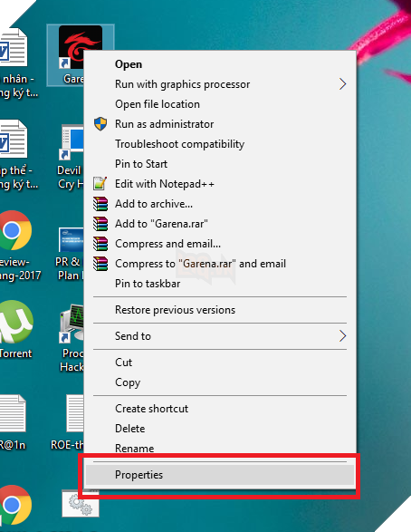Screen dimensions: 411x532
Task: Click the Notepad++ icon in context menu
Action: coord(100,184)
